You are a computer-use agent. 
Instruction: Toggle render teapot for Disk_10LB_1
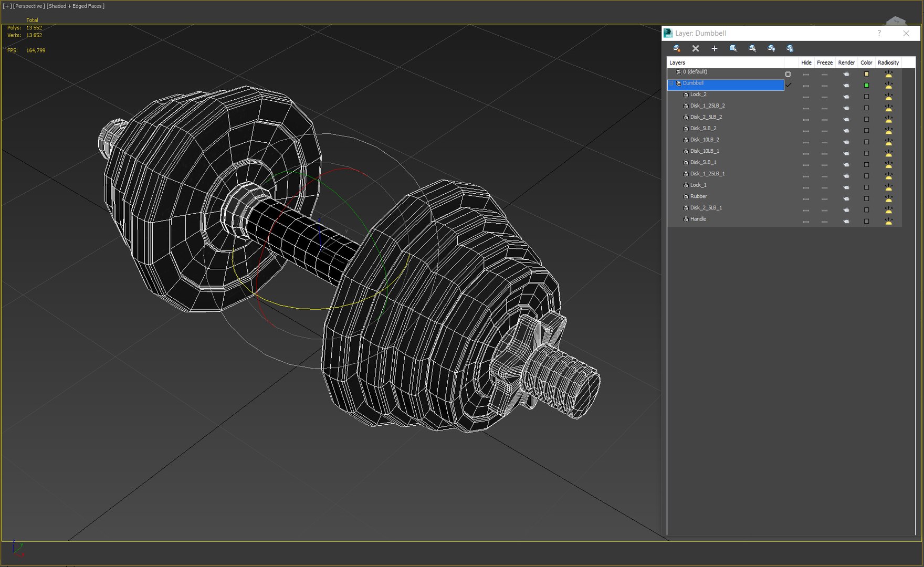coord(846,153)
